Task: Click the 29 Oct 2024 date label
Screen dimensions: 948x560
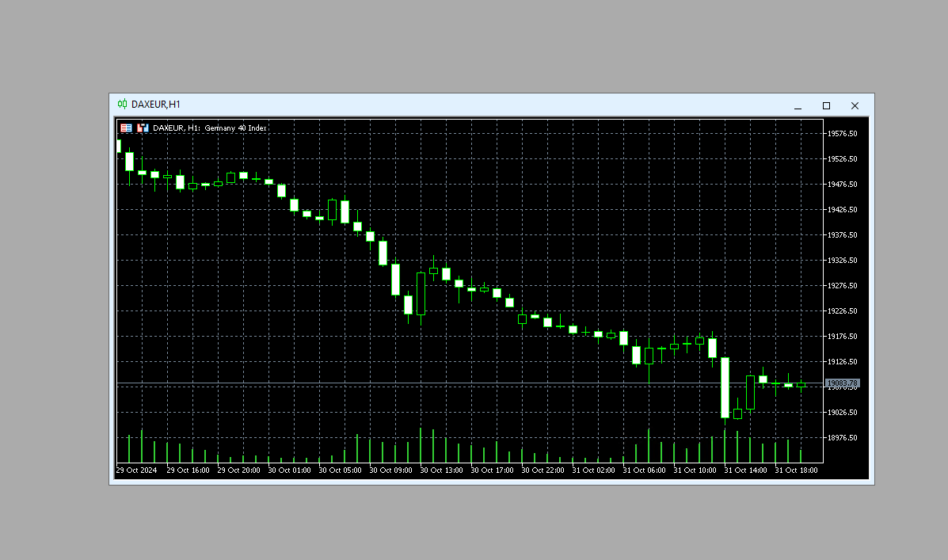Action: 137,470
